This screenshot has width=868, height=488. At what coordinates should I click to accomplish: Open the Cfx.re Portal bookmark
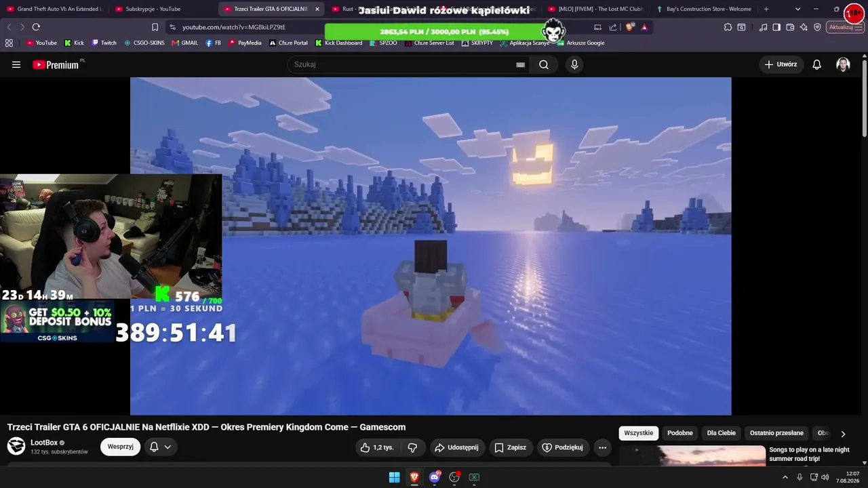click(x=288, y=43)
